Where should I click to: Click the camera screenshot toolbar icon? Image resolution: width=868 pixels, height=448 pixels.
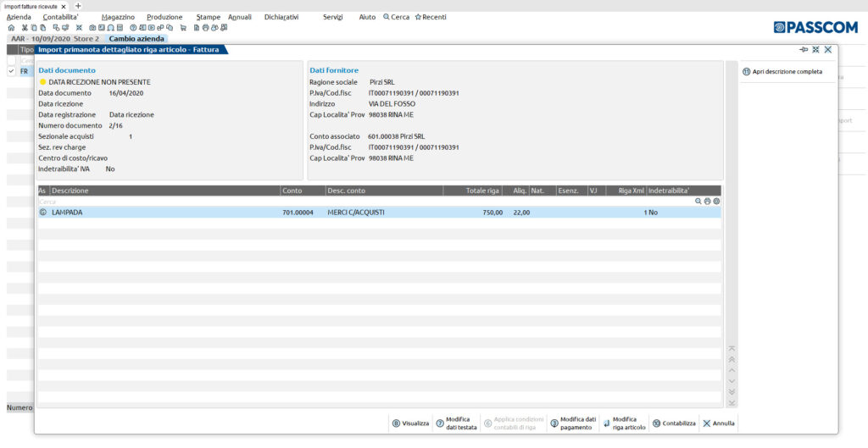92,28
